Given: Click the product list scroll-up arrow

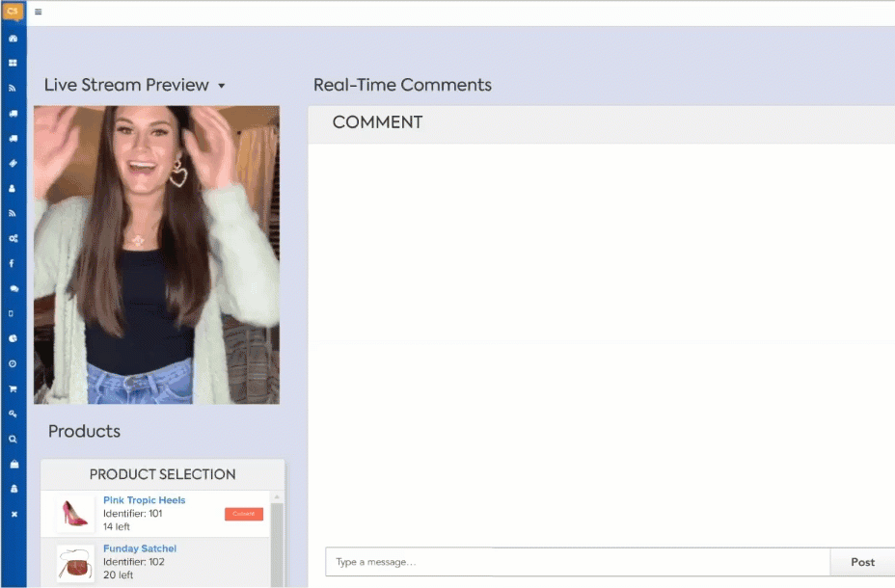Looking at the screenshot, I should point(277,497).
